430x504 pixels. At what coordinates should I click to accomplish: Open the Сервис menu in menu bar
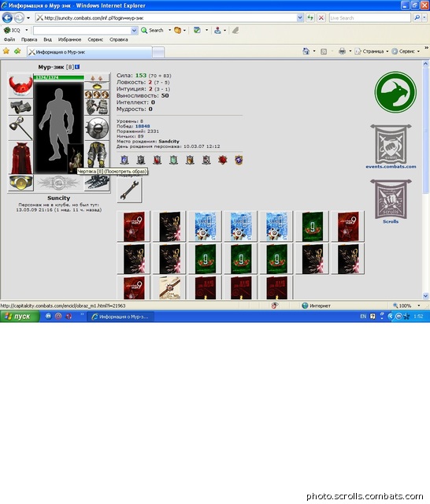[x=95, y=39]
